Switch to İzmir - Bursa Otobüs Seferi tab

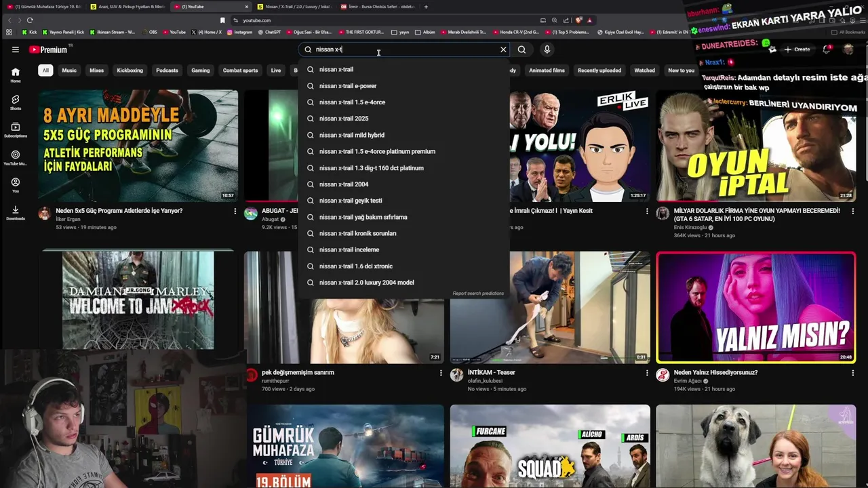tap(377, 7)
